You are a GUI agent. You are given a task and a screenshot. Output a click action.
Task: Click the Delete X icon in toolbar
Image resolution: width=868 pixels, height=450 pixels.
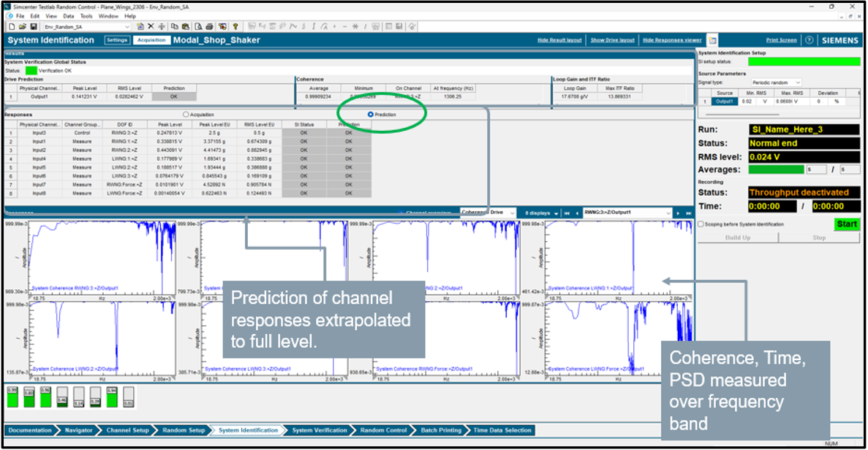point(151,26)
